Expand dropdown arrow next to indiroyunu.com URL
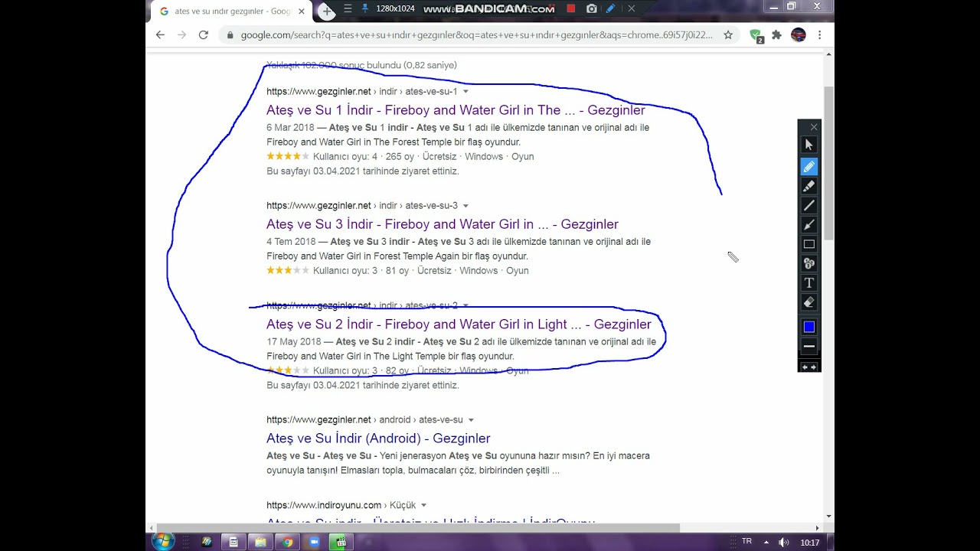 pos(423,506)
